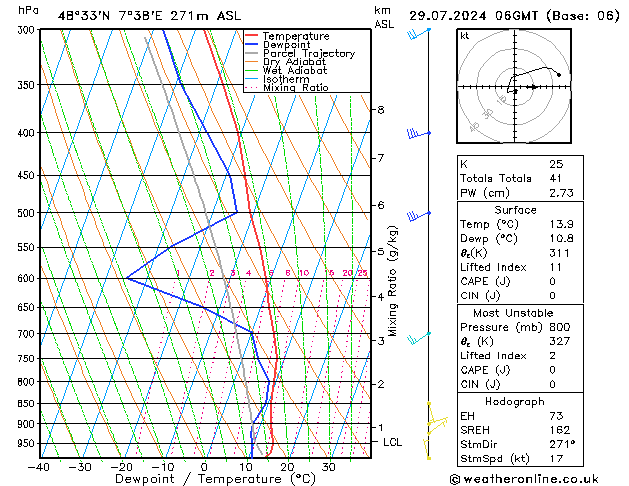Click the wind barb at 500 hPa

(x=419, y=216)
